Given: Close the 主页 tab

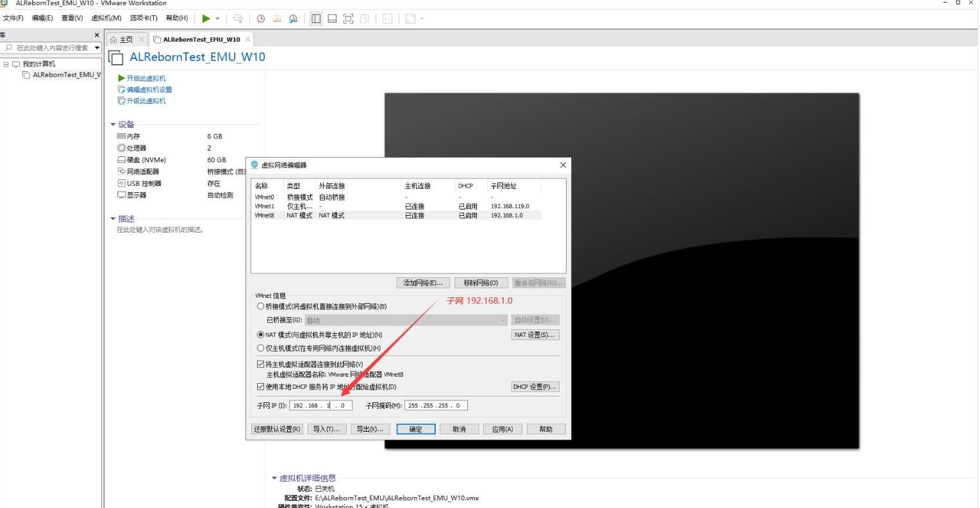Looking at the screenshot, I should click(x=142, y=40).
